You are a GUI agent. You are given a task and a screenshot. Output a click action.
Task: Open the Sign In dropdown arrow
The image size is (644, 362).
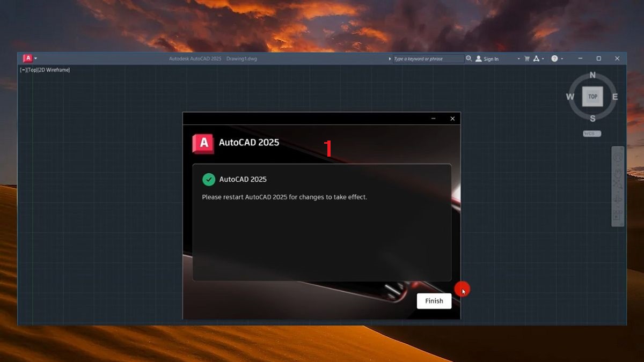coord(518,59)
